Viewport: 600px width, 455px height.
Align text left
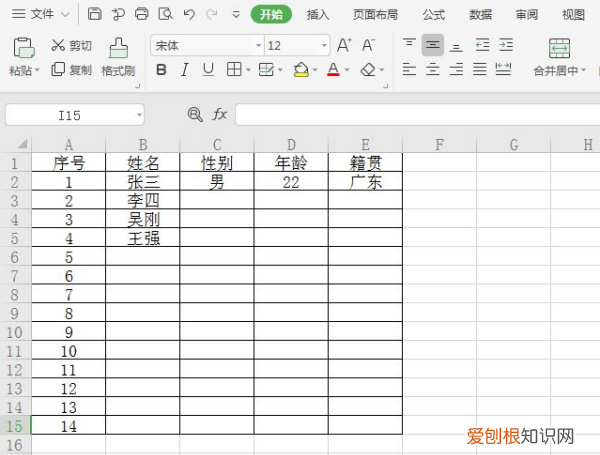point(409,70)
